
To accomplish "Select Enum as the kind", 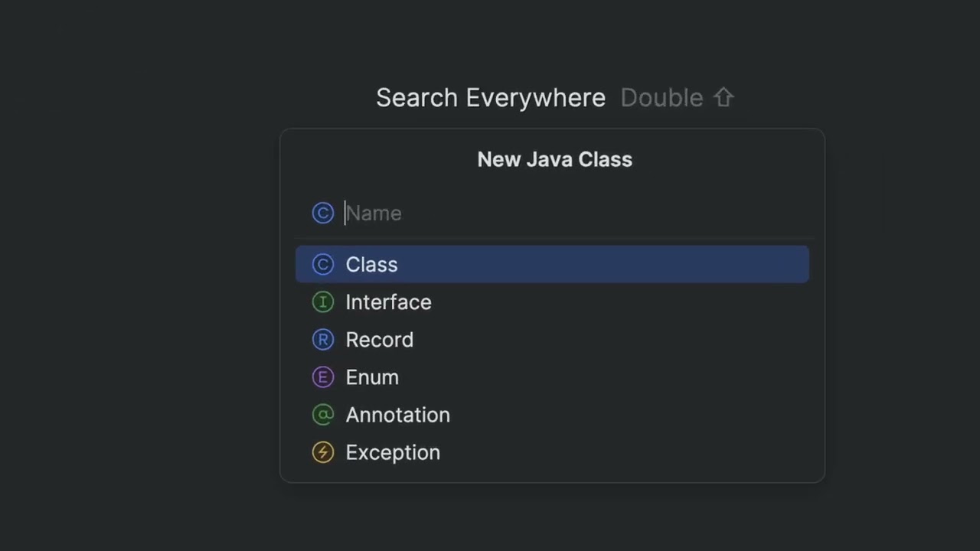I will click(x=372, y=377).
